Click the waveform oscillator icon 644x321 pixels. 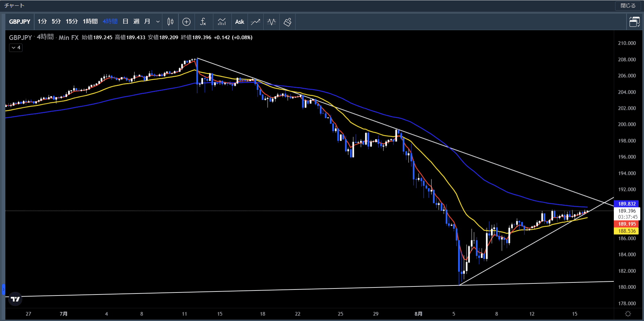pos(271,22)
